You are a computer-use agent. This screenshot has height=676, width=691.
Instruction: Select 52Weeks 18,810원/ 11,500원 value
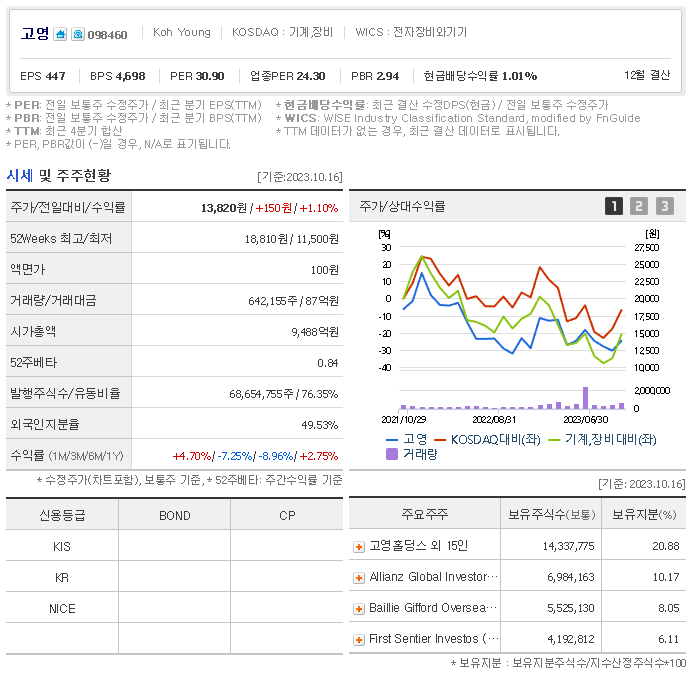[292, 239]
